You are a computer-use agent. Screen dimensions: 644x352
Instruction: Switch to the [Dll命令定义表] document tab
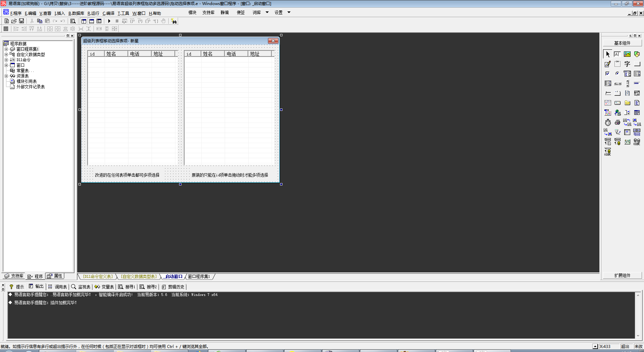(x=98, y=276)
